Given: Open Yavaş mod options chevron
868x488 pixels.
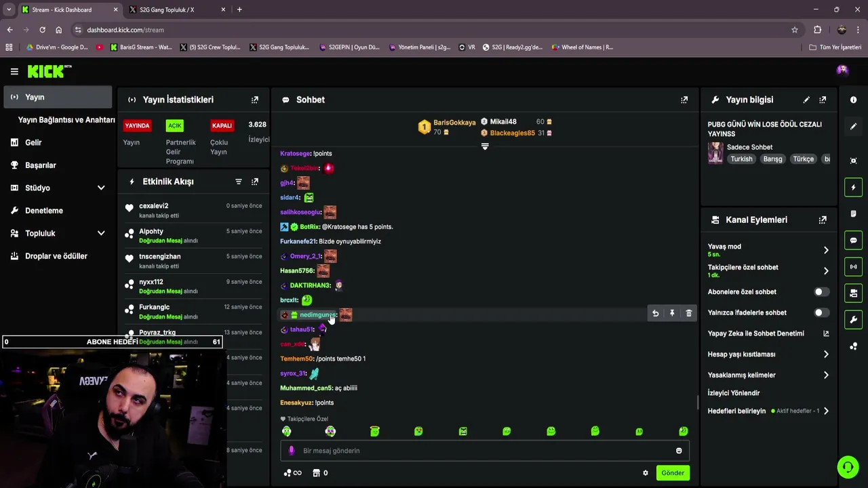Looking at the screenshot, I should tap(825, 250).
